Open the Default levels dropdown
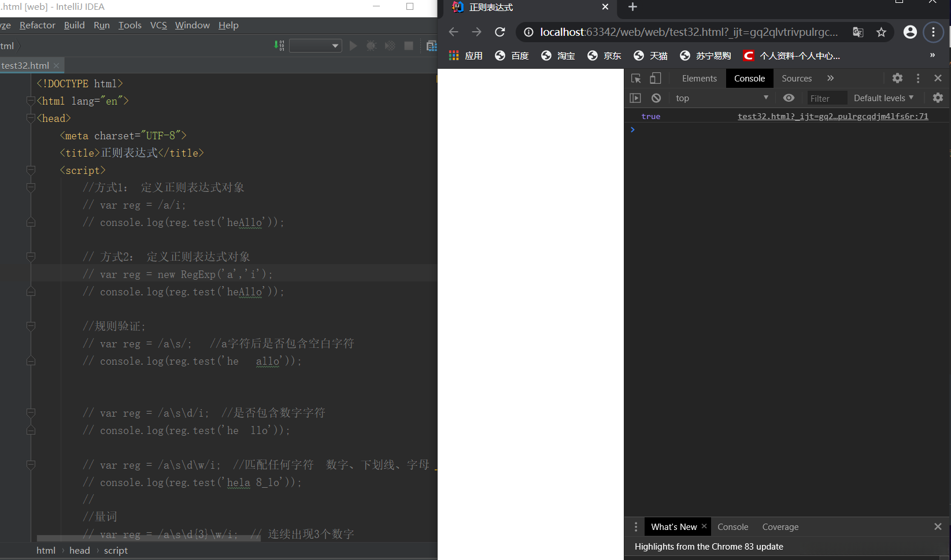This screenshot has height=560, width=951. pos(883,98)
